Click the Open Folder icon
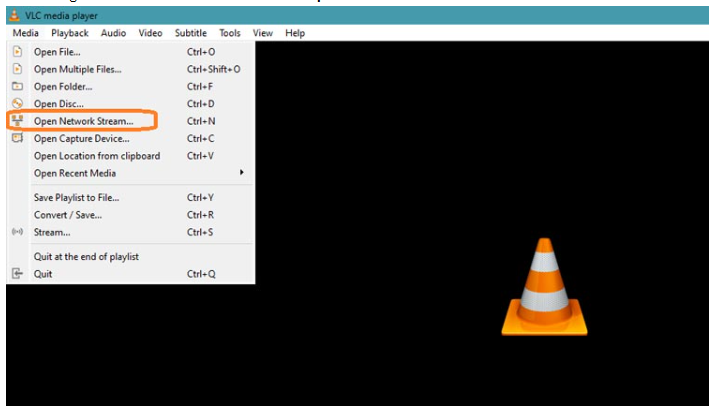This screenshot has width=714, height=411. [16, 87]
